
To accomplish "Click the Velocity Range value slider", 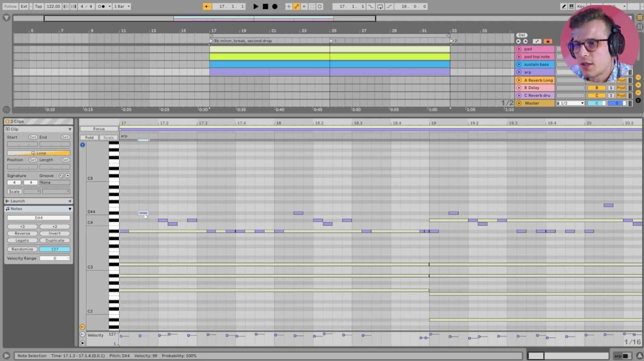I will tap(55, 258).
